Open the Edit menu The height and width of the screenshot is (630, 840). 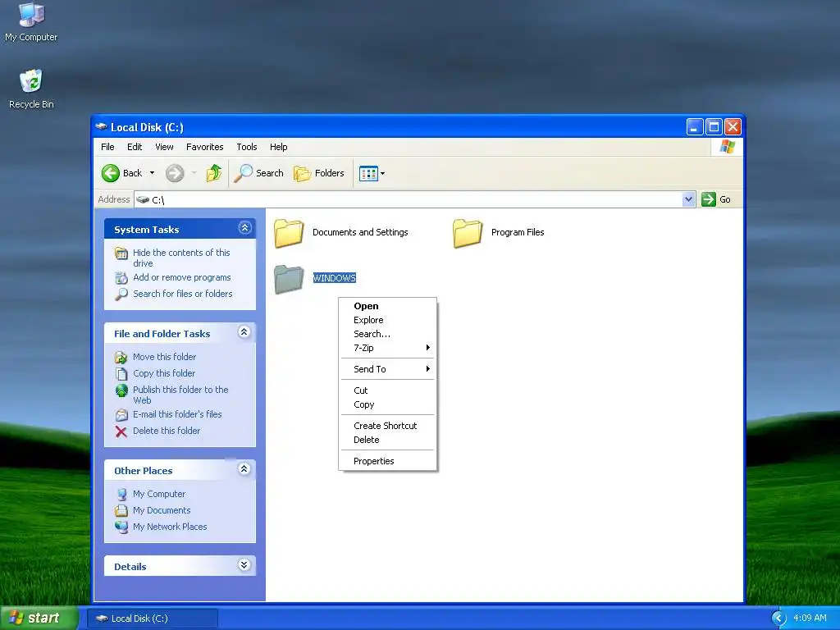[135, 147]
